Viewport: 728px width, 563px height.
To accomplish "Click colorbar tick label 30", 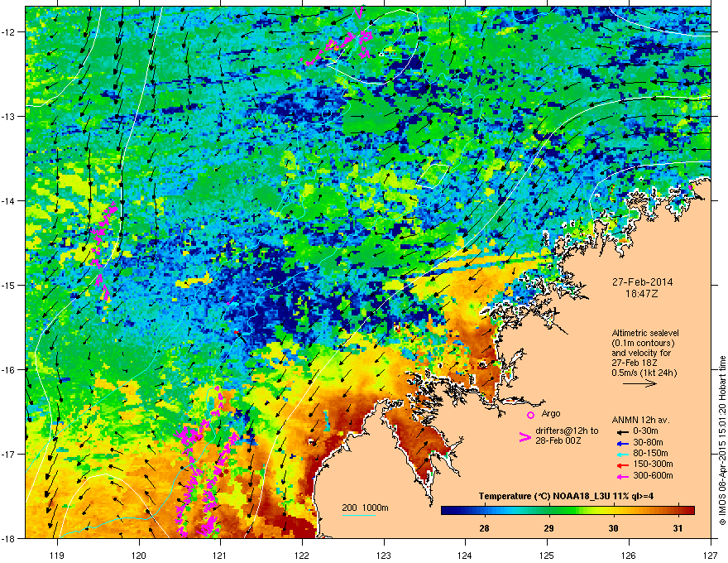I will tap(613, 528).
